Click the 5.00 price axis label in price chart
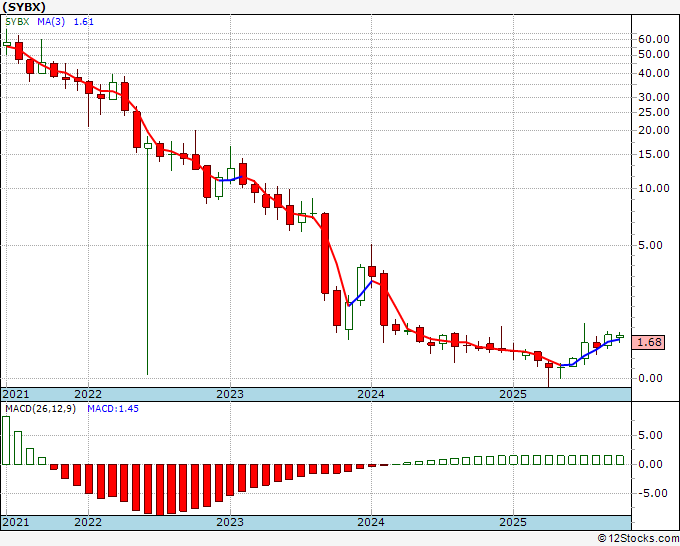680x546 pixels. [x=650, y=245]
